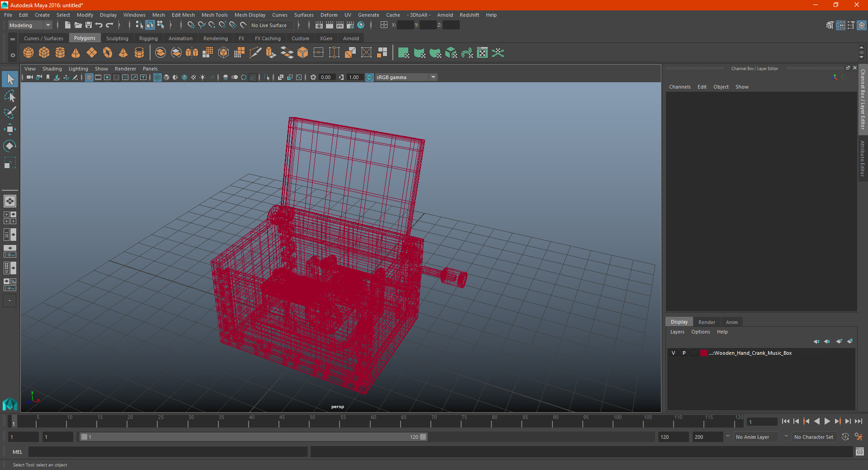Toggle snap to grids magnet icon
The height and width of the screenshot is (470, 868).
point(191,25)
